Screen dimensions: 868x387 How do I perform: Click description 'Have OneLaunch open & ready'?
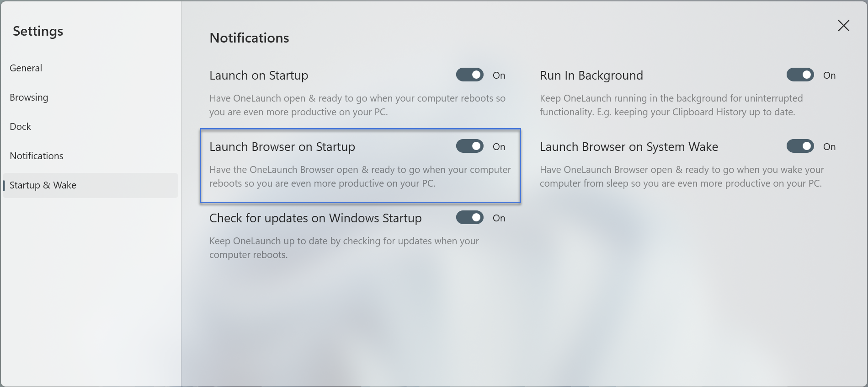357,105
